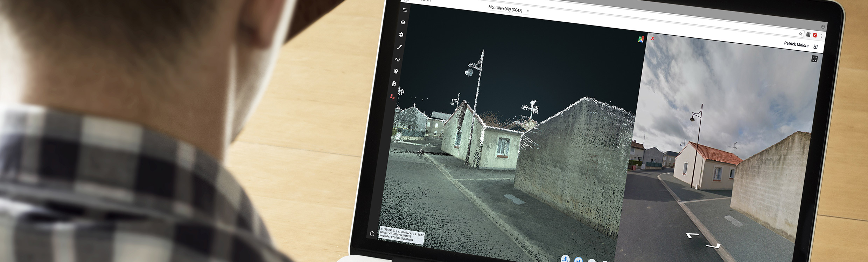Click the upper street view navigation arrow
The height and width of the screenshot is (262, 868).
pyautogui.click(x=692, y=236)
